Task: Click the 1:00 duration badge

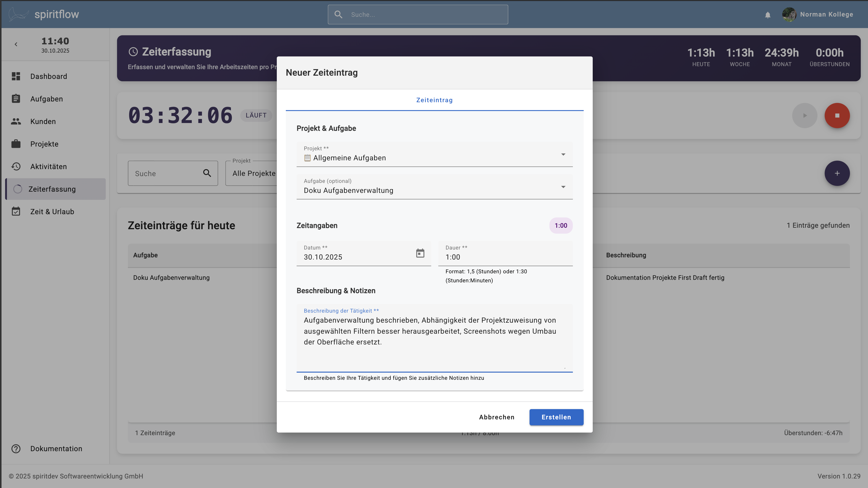Action: pyautogui.click(x=561, y=226)
